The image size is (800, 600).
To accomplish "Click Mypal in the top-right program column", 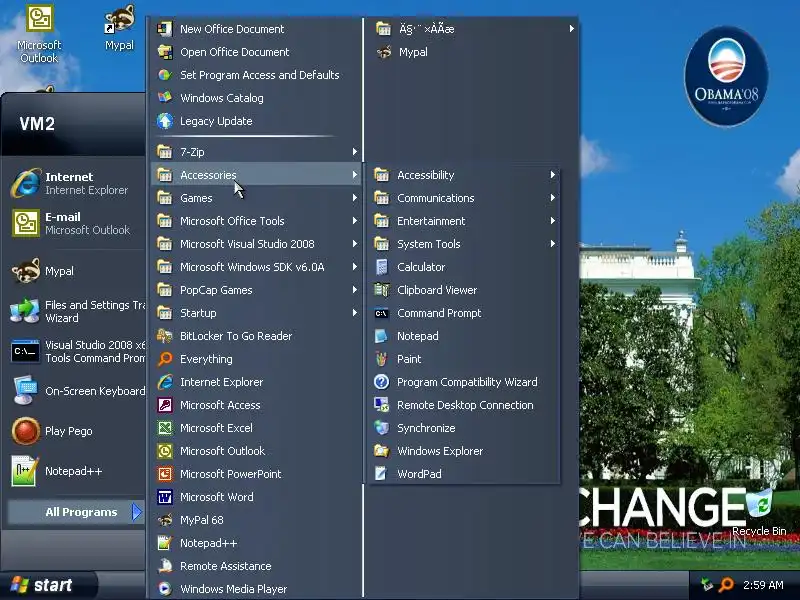I will click(474, 52).
